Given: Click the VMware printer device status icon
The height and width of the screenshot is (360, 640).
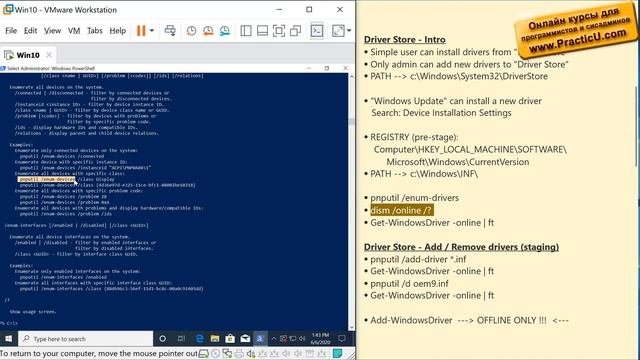Looking at the screenshot, I should click(239, 353).
